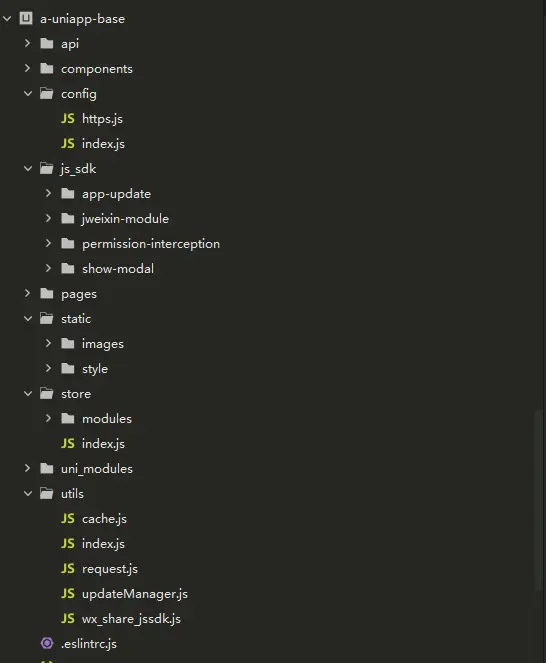Collapse the config folder chevron
The image size is (546, 663).
click(x=28, y=93)
